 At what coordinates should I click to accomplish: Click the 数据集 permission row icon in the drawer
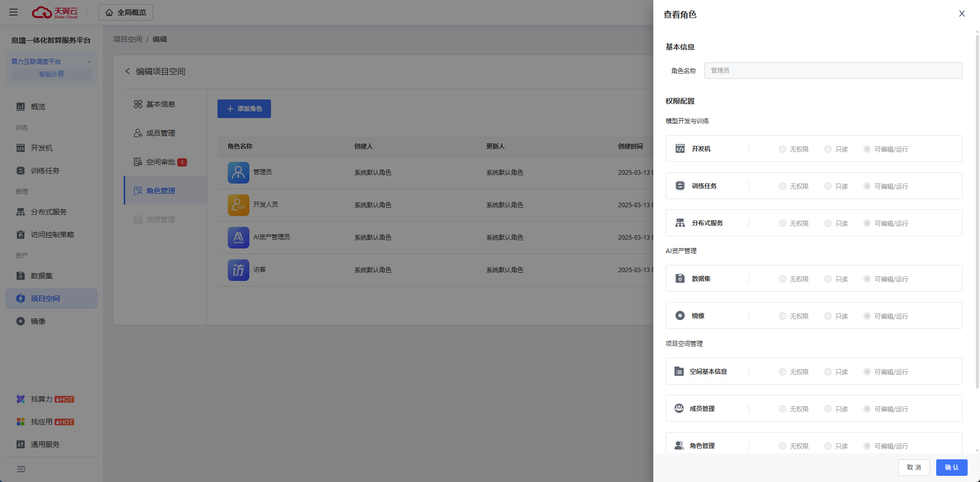click(680, 278)
